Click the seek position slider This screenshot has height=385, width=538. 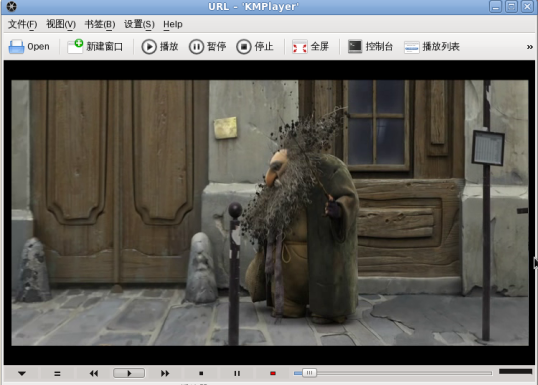click(393, 373)
